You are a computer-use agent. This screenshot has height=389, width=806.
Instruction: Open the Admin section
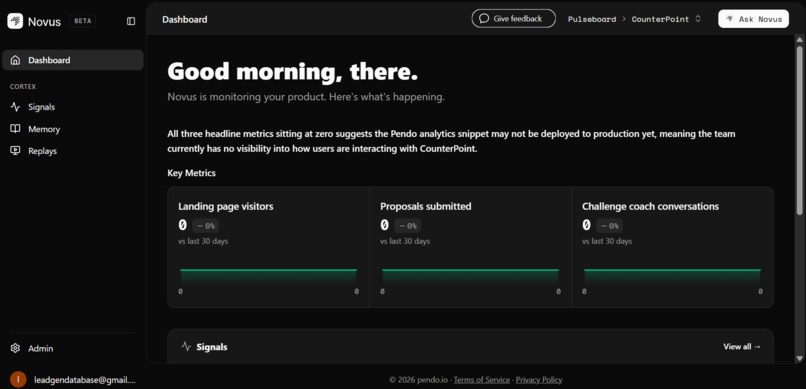[73, 348]
